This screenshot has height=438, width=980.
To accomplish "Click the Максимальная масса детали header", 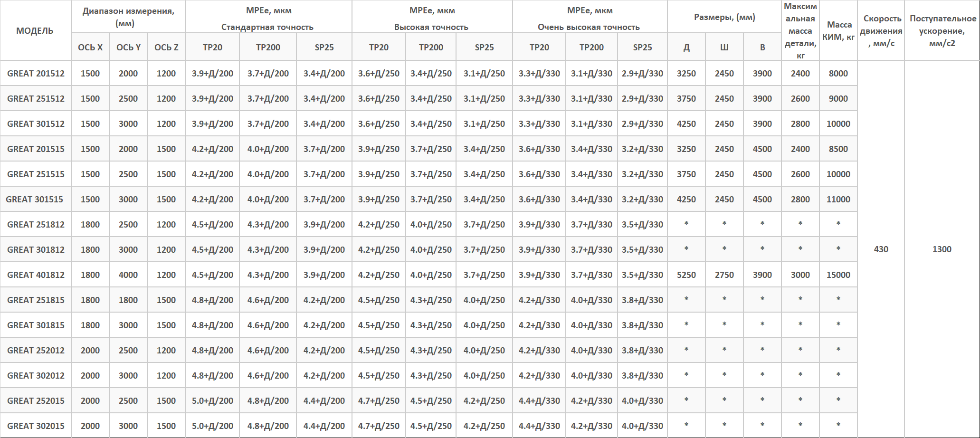I will coord(800,31).
